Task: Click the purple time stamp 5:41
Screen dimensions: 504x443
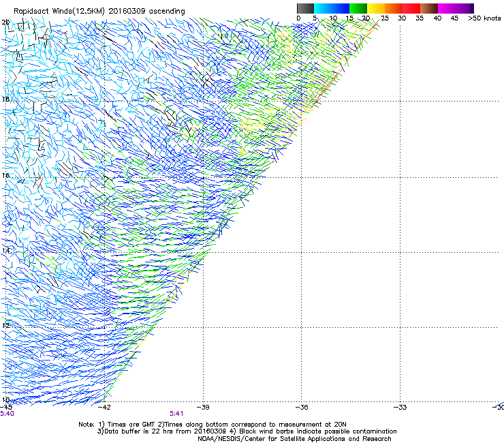Action: point(176,414)
